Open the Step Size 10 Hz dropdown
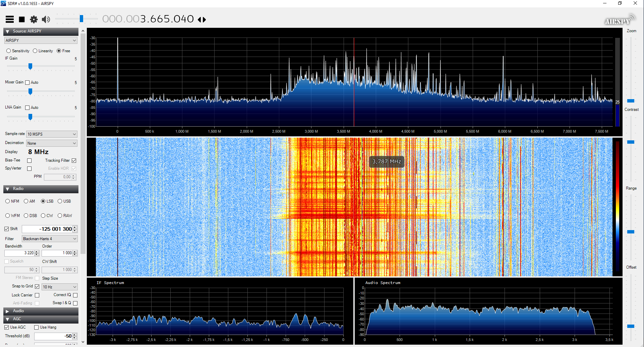 tap(59, 287)
